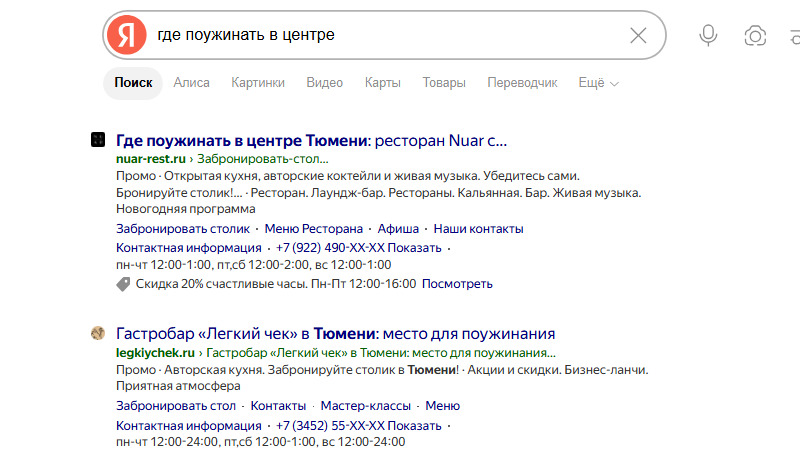
Task: Start voice search with microphone icon
Action: click(708, 36)
